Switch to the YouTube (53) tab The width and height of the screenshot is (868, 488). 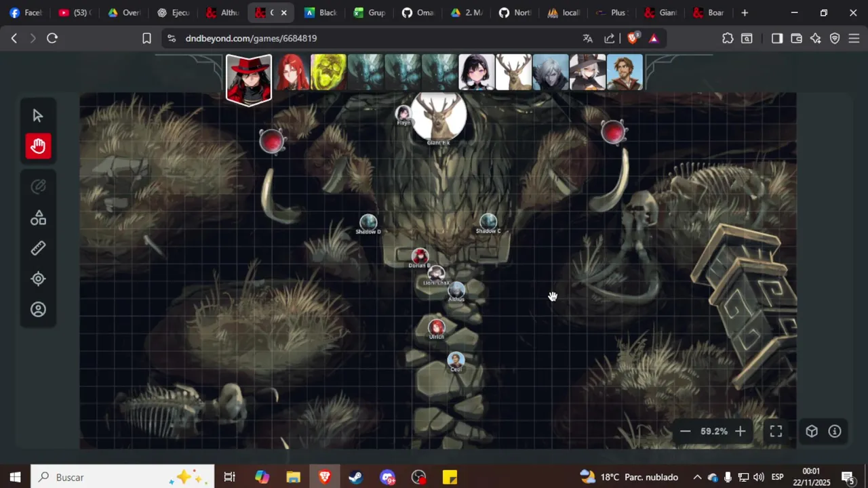pos(75,13)
